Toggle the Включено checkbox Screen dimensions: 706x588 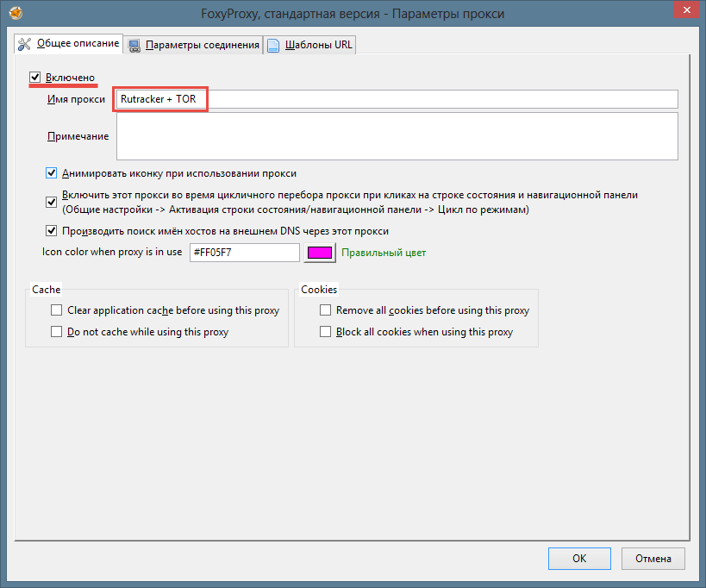click(x=35, y=78)
